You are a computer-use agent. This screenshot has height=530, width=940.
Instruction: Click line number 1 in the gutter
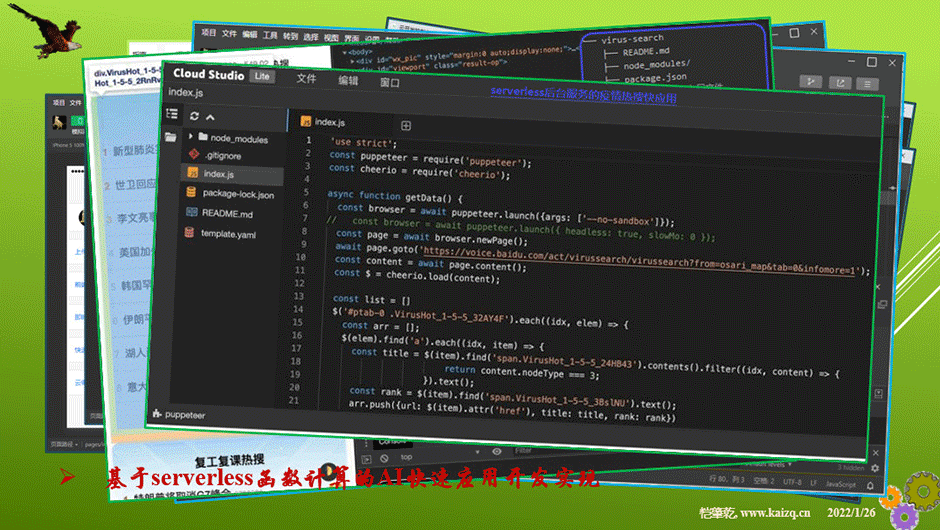tap(309, 140)
